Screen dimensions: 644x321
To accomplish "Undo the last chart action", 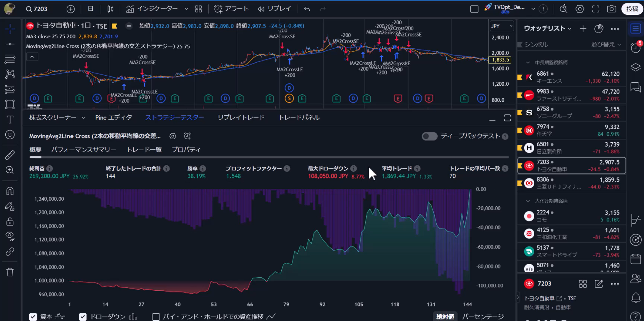I will pos(307,9).
